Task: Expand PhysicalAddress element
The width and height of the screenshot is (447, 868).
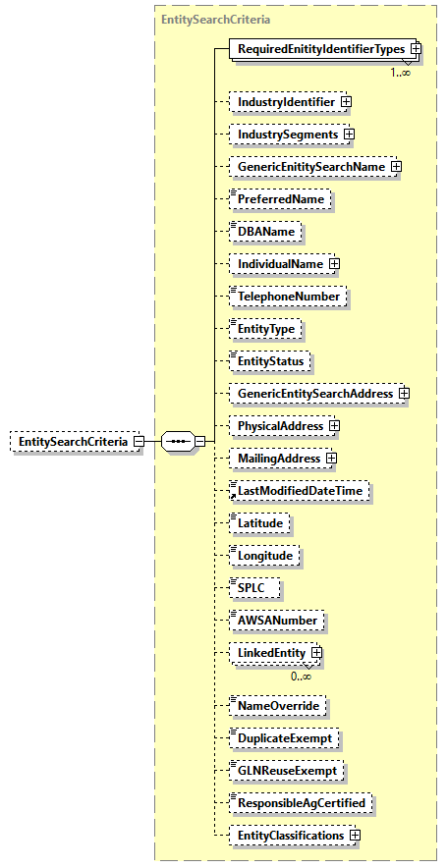Action: 334,426
